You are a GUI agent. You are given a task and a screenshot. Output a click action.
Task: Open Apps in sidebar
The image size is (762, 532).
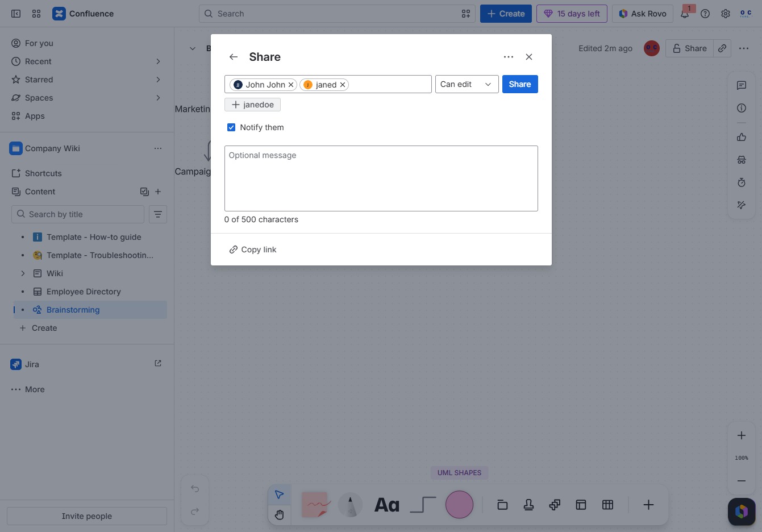(87, 116)
